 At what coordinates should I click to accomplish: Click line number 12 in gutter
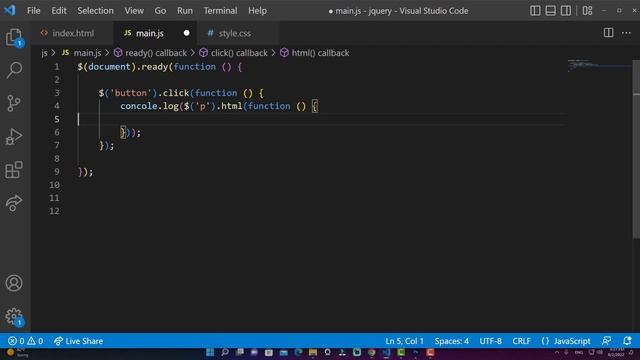[54, 211]
